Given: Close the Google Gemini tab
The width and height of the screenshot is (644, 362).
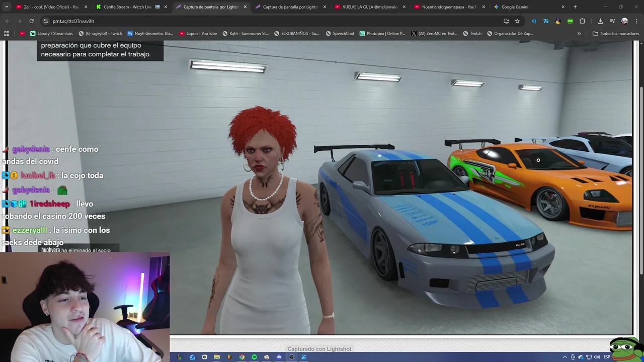Looking at the screenshot, I should (563, 7).
